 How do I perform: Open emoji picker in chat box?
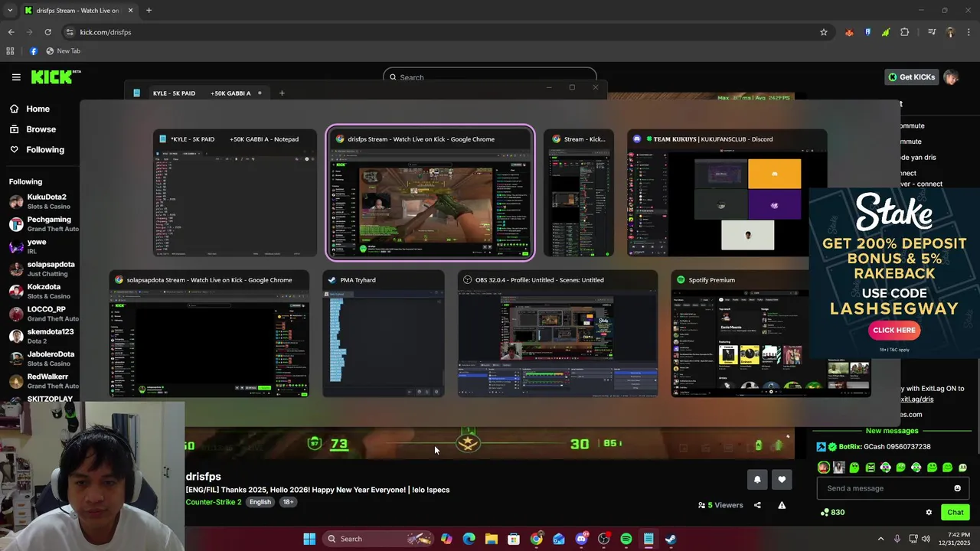957,488
